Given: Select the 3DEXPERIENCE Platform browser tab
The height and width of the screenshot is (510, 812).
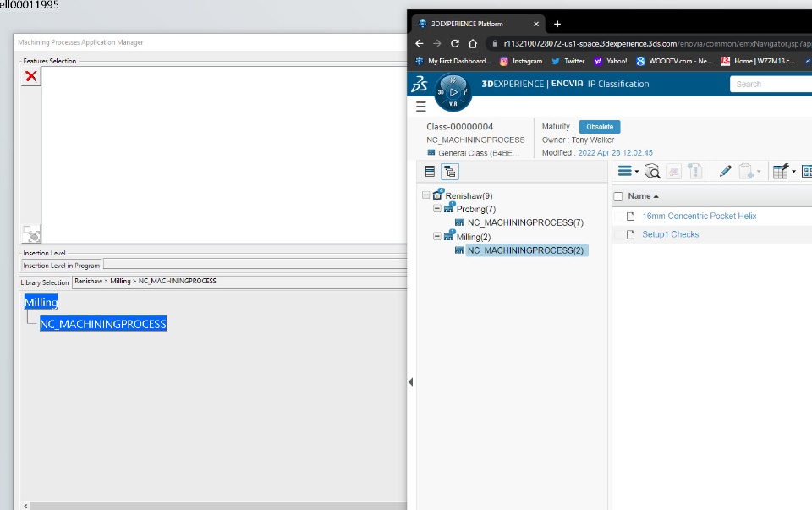Looking at the screenshot, I should [x=476, y=24].
